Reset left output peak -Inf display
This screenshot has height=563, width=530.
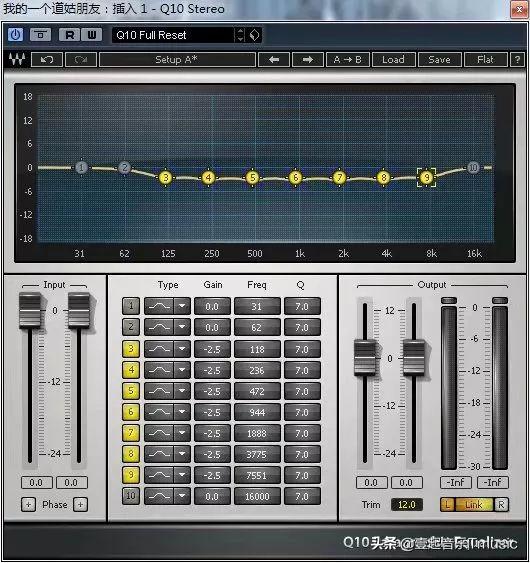(456, 482)
